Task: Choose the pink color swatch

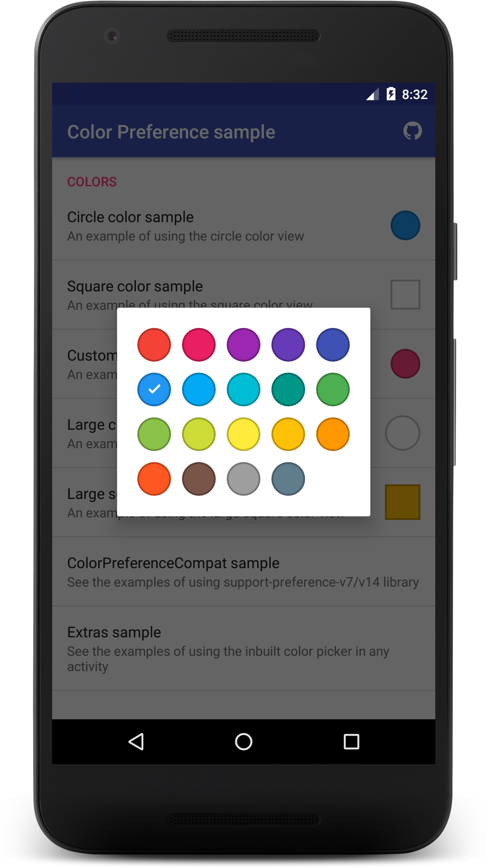Action: pos(199,345)
